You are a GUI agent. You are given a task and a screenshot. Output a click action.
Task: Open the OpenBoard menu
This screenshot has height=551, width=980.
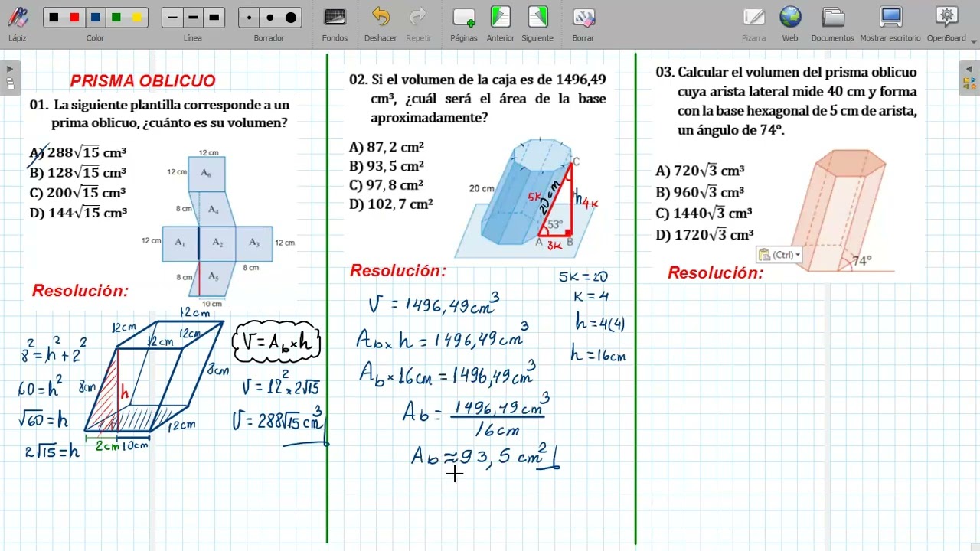pos(947,24)
